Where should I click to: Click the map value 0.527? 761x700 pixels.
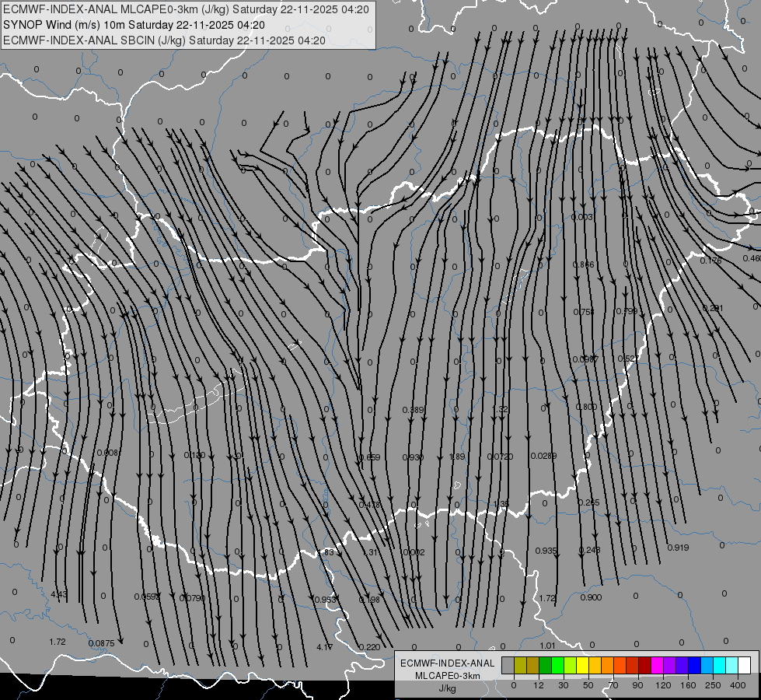[628, 359]
